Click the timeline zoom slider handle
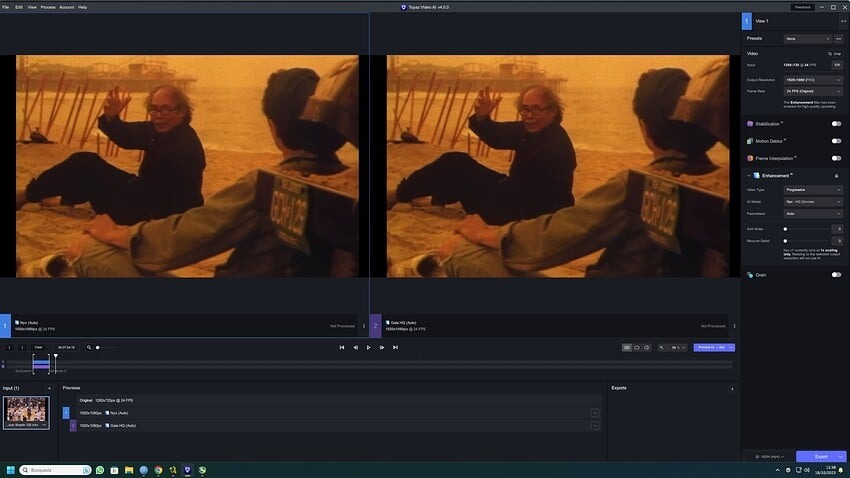This screenshot has width=850, height=478. [x=98, y=347]
